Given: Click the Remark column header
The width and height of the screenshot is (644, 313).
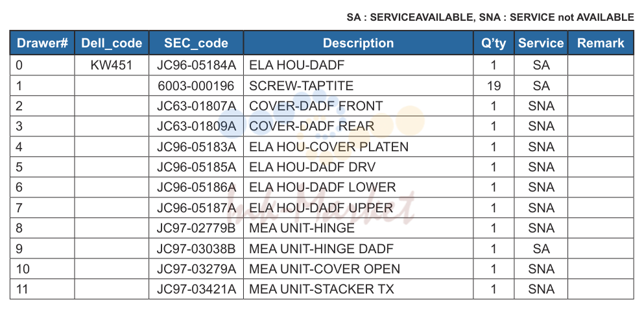Looking at the screenshot, I should tap(601, 43).
